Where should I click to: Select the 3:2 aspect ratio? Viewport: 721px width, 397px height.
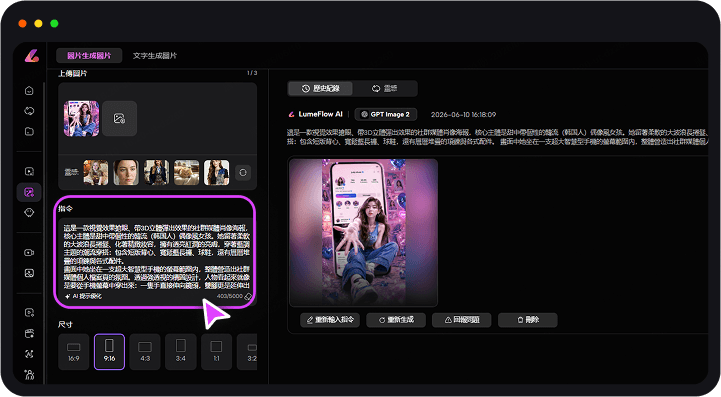click(248, 352)
